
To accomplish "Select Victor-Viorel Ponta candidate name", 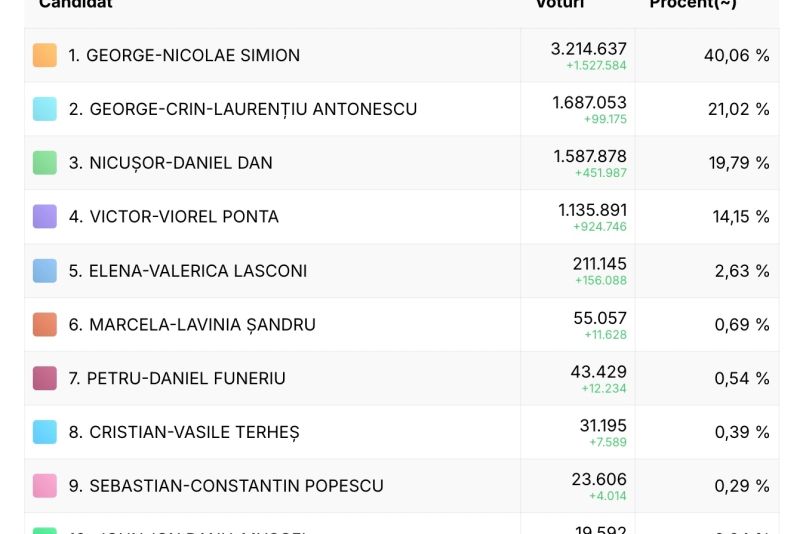I will pyautogui.click(x=174, y=217).
